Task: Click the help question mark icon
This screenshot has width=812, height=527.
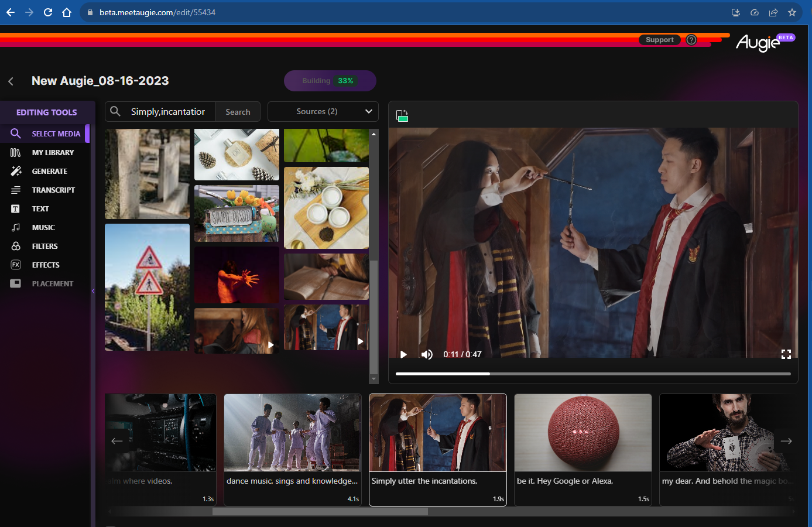Action: pos(691,40)
